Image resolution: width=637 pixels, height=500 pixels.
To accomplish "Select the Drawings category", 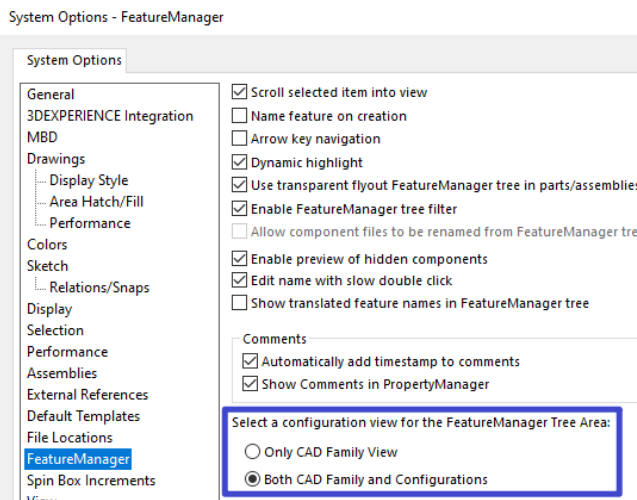I will pos(56,159).
